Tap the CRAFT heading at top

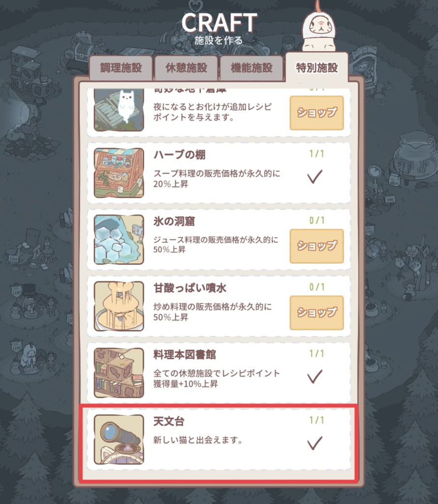[x=219, y=22]
